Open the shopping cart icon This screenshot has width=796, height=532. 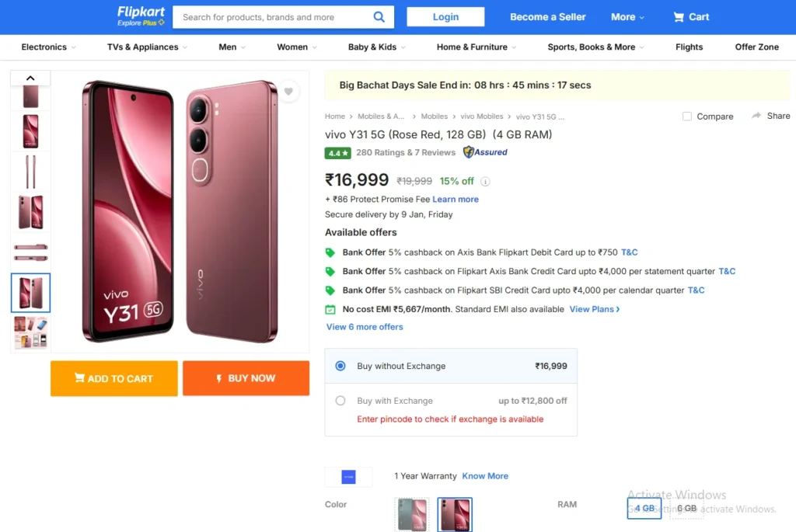[x=679, y=17]
